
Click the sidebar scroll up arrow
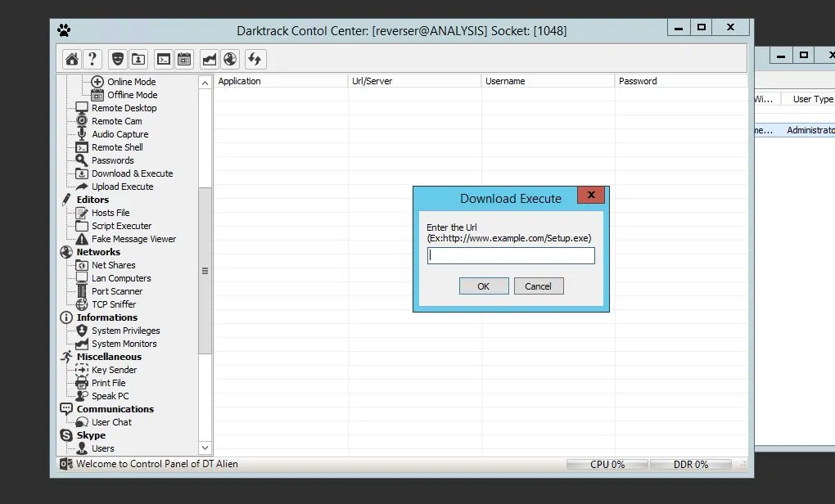click(205, 83)
